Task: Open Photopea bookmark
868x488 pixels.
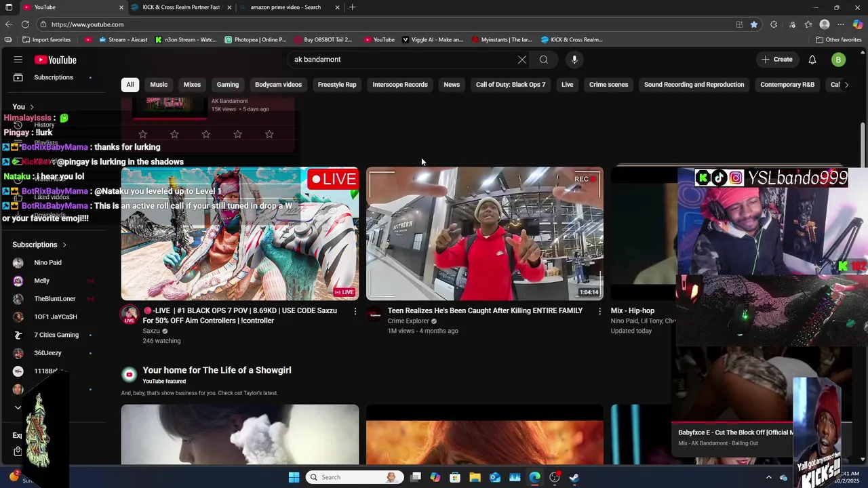Action: click(x=256, y=40)
